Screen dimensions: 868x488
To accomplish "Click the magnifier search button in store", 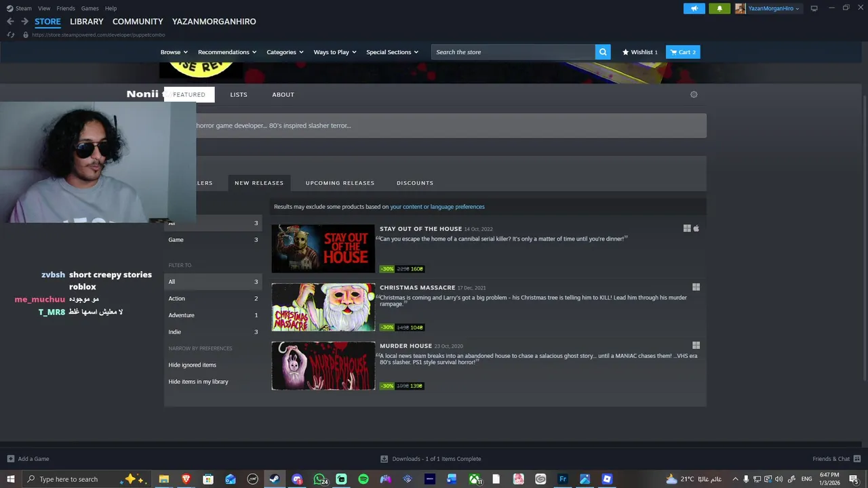I will coord(602,52).
